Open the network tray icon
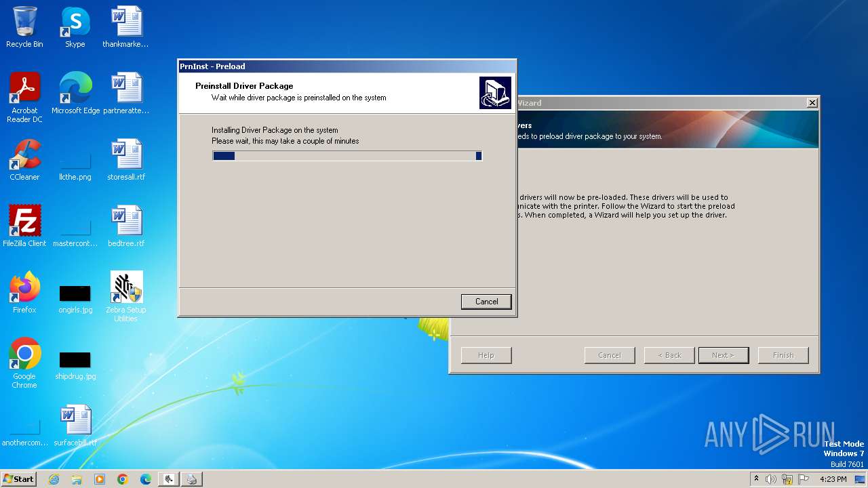The image size is (868, 488). (787, 479)
